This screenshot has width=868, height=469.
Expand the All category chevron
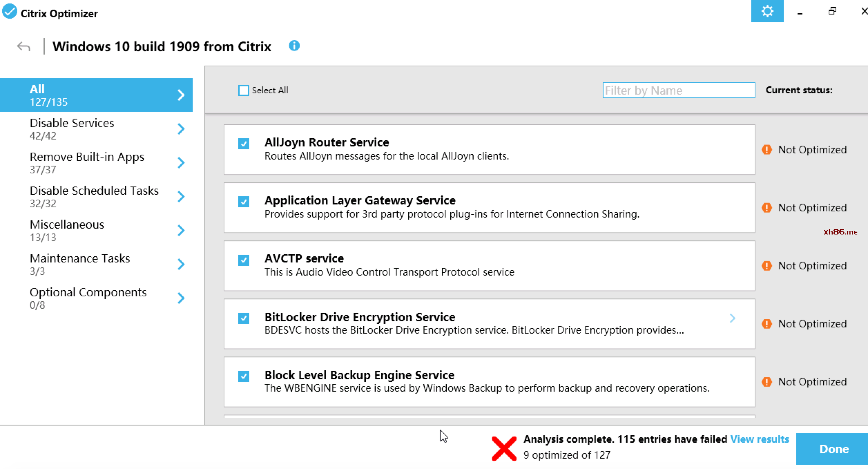click(181, 95)
